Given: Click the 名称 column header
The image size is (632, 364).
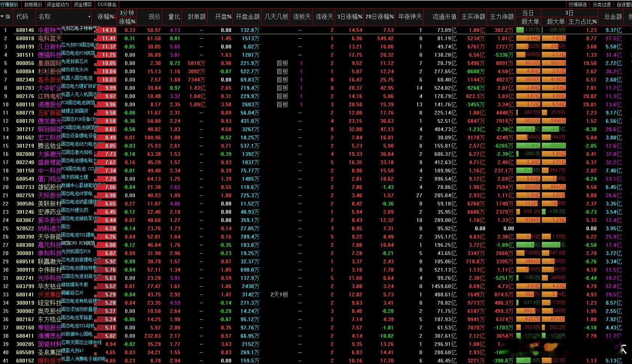Looking at the screenshot, I should [x=45, y=17].
